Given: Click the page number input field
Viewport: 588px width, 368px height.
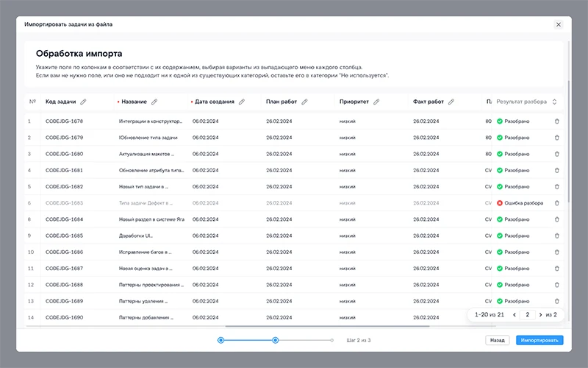Looking at the screenshot, I should 527,315.
